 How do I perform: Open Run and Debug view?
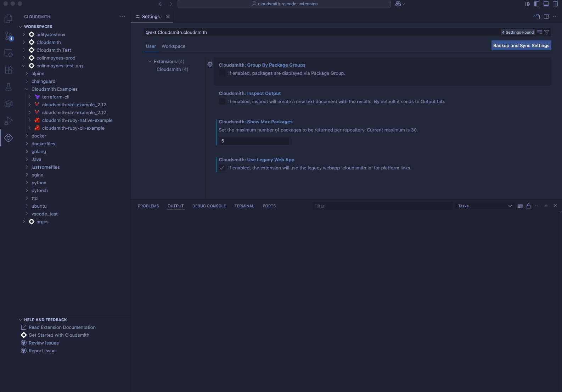coord(9,121)
